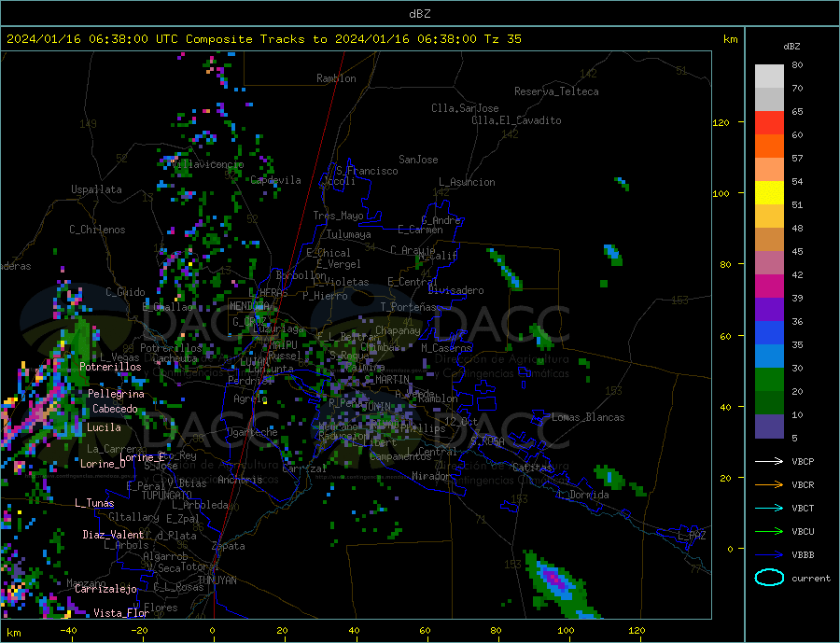This screenshot has width=840, height=643.
Task: Click the 'MENDOZA' city label on map
Action: pyautogui.click(x=249, y=306)
